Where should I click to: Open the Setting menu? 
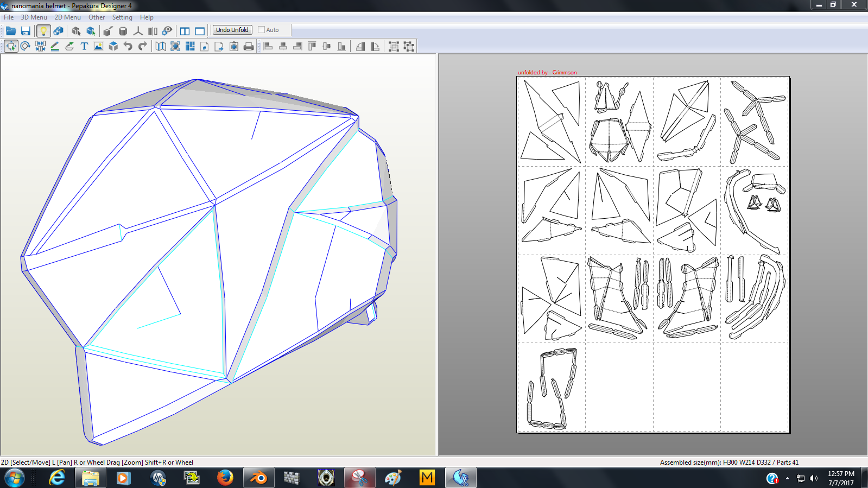point(122,17)
